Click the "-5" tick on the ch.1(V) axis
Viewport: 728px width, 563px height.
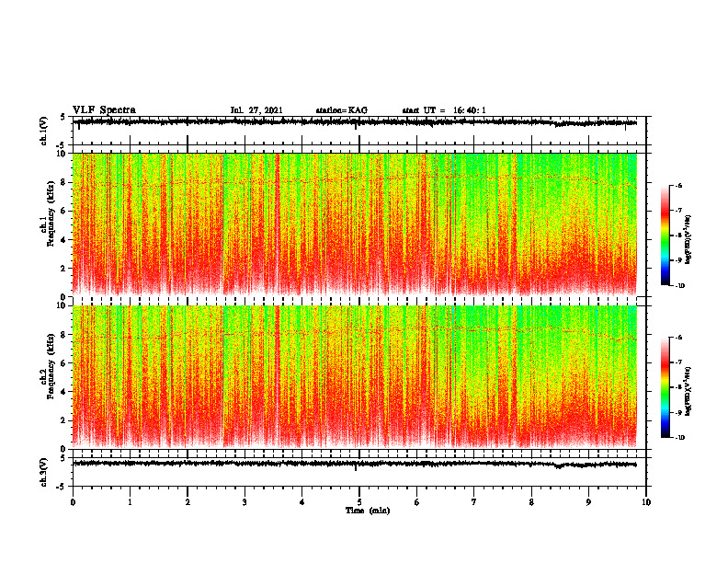63,145
